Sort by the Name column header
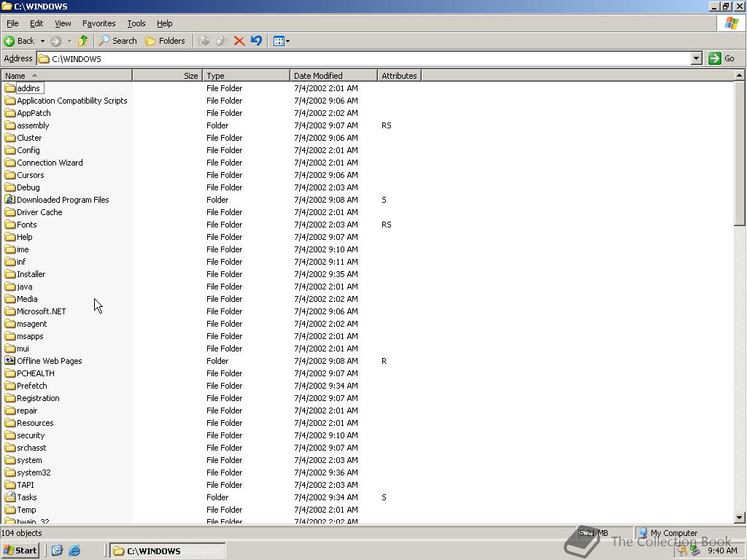The width and height of the screenshot is (747, 560). coord(66,75)
